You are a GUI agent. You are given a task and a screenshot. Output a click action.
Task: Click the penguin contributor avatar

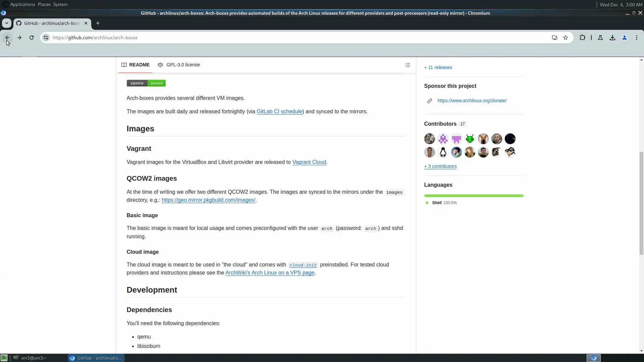(443, 152)
